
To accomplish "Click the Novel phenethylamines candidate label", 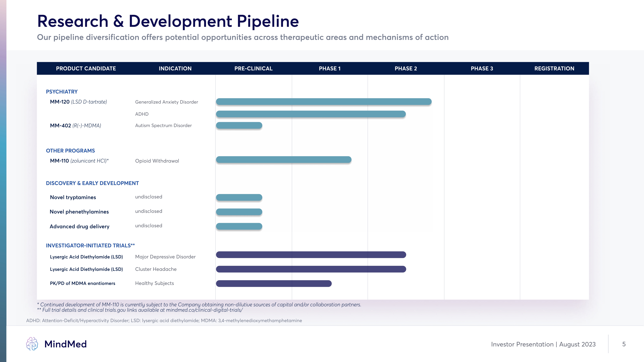I will click(79, 212).
